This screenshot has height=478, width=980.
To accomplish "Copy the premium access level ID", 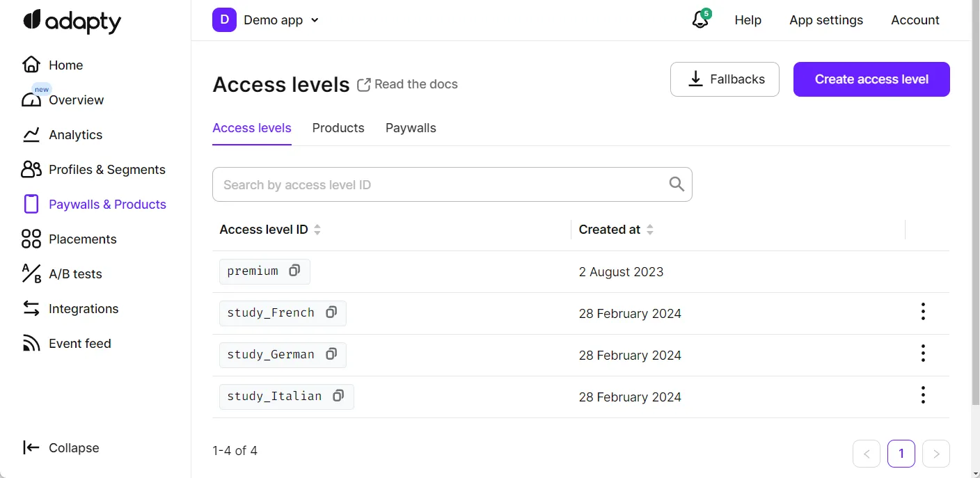I will pyautogui.click(x=294, y=271).
